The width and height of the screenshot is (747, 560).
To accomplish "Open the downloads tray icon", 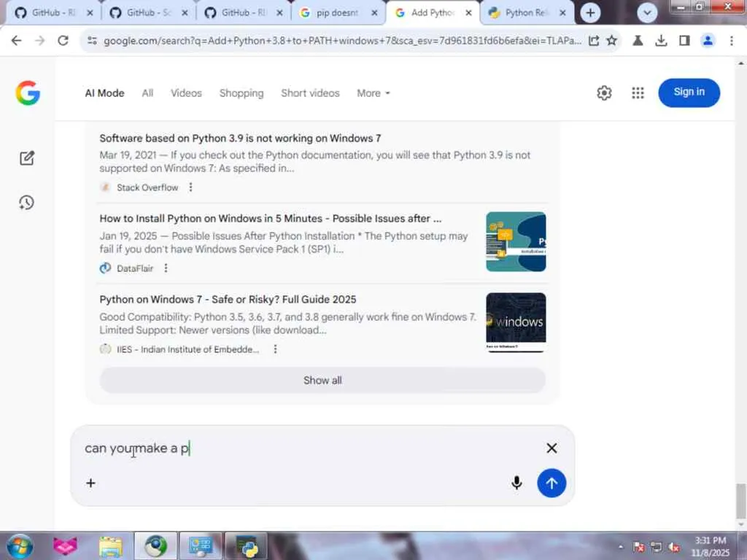I will (661, 41).
